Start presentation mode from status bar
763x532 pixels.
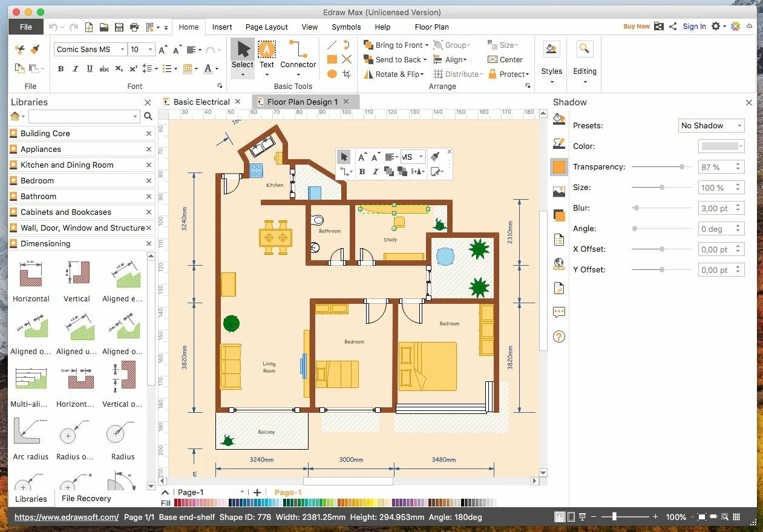[x=582, y=517]
